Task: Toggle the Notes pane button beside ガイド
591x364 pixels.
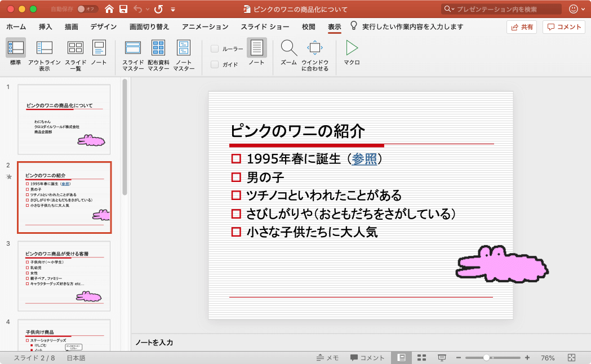Action: tap(257, 52)
